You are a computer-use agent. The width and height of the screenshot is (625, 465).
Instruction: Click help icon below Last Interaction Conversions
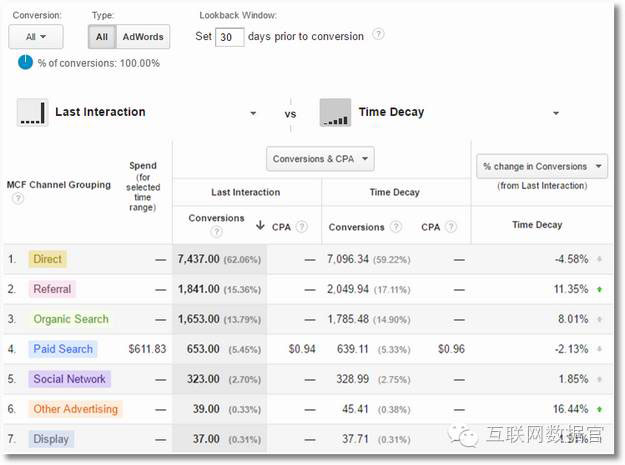(x=217, y=232)
